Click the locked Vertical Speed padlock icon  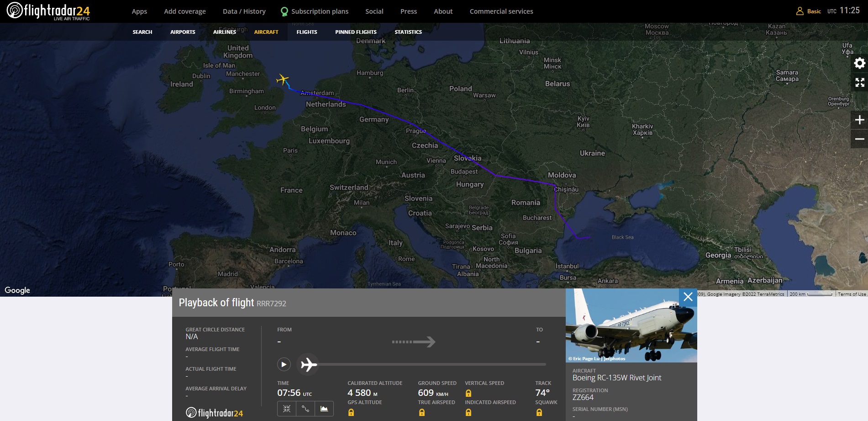pyautogui.click(x=468, y=393)
